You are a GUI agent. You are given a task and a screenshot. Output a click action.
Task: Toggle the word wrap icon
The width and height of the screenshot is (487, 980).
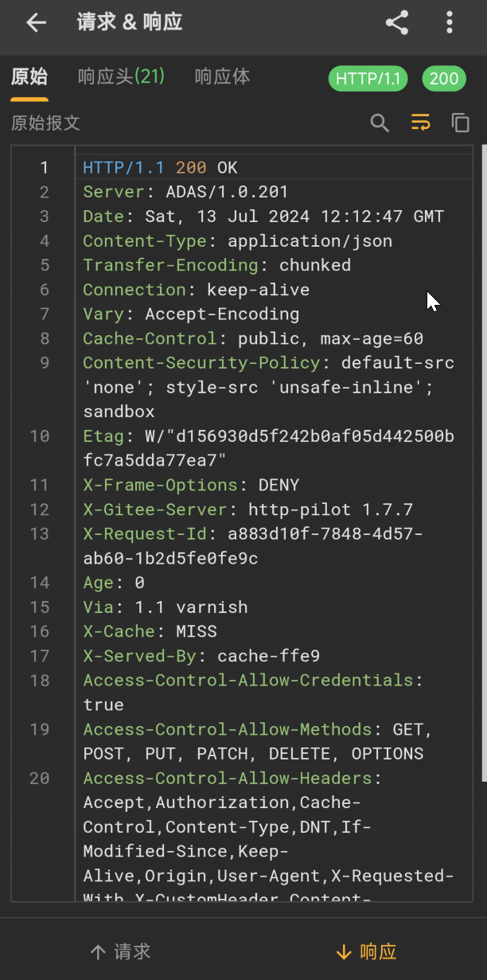tap(420, 123)
